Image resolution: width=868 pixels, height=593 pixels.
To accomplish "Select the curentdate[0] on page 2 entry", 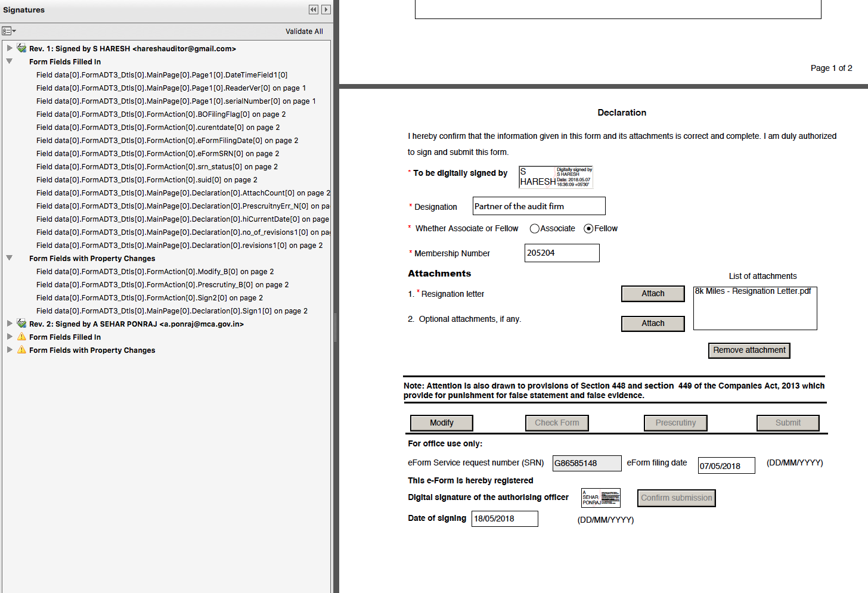I will tap(158, 128).
